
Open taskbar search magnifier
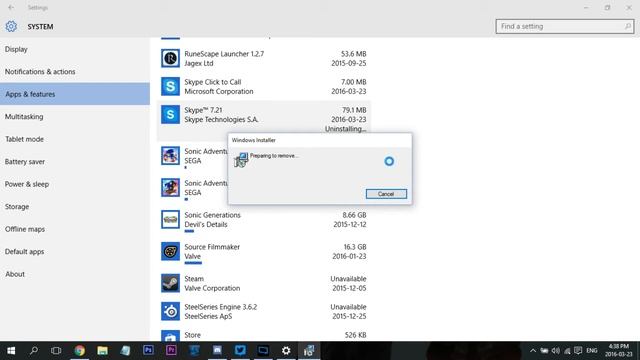pos(34,351)
